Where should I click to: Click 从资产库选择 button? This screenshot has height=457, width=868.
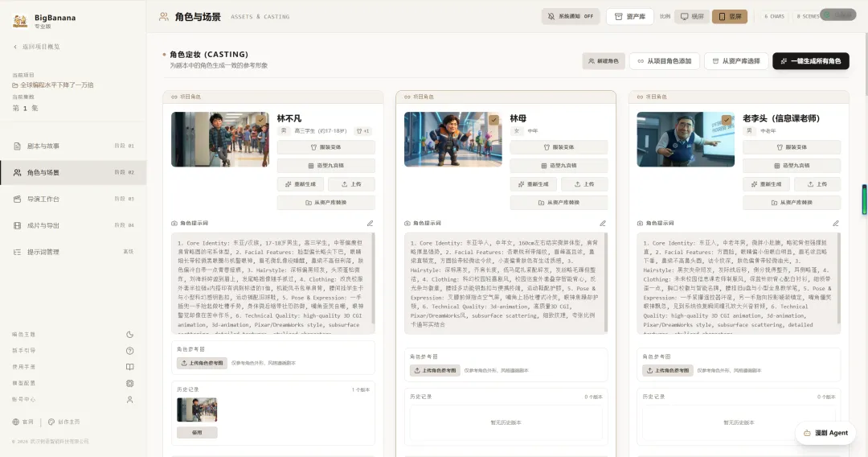point(736,61)
